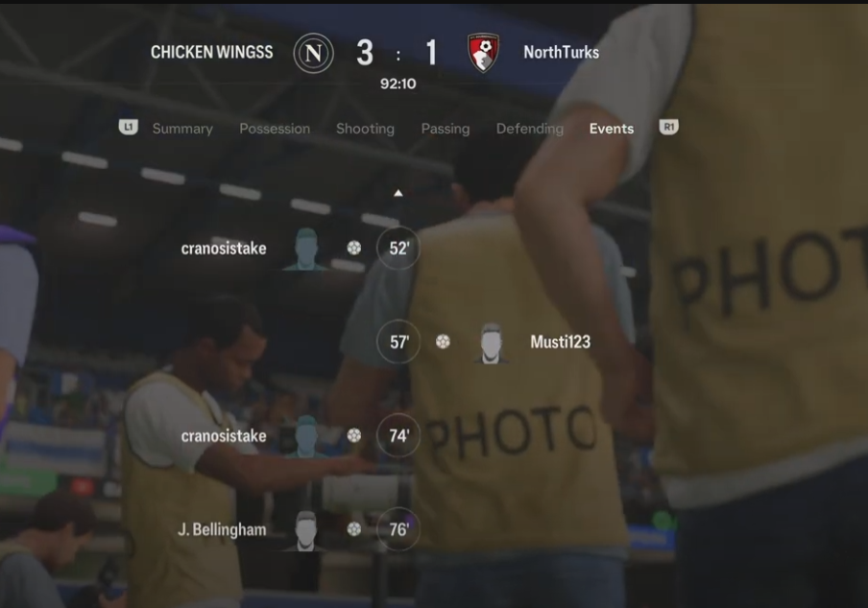868x608 pixels.
Task: Click the goal ball icon near J. Bellingham
Action: coord(354,529)
